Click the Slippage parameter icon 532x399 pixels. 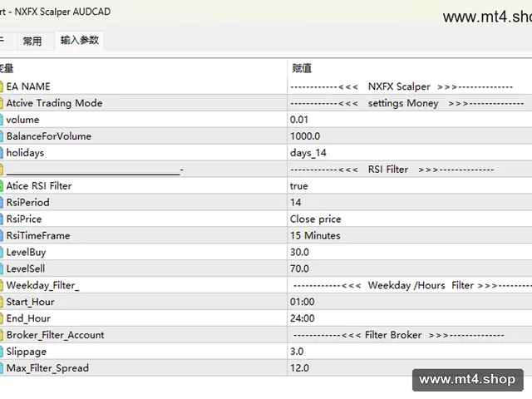2,352
